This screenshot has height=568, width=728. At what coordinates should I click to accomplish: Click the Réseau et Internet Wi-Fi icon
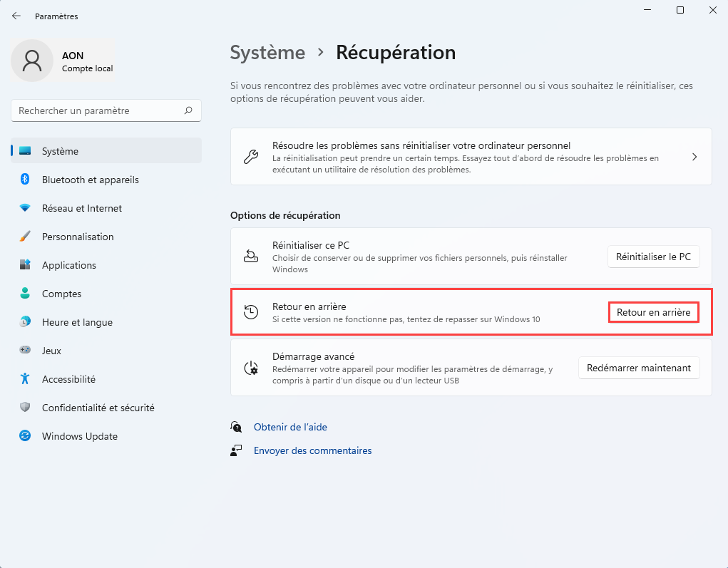coord(25,208)
